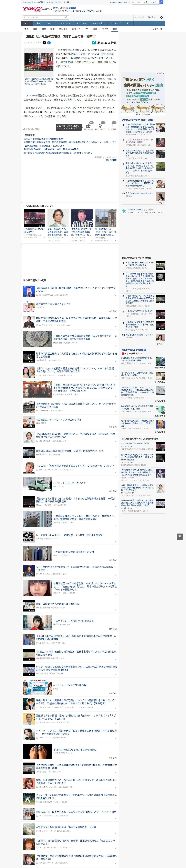This screenshot has height=868, width=186.
Task: Click the Yahoo!ニュース オリジナル bird icon
Action: [x=124, y=211]
